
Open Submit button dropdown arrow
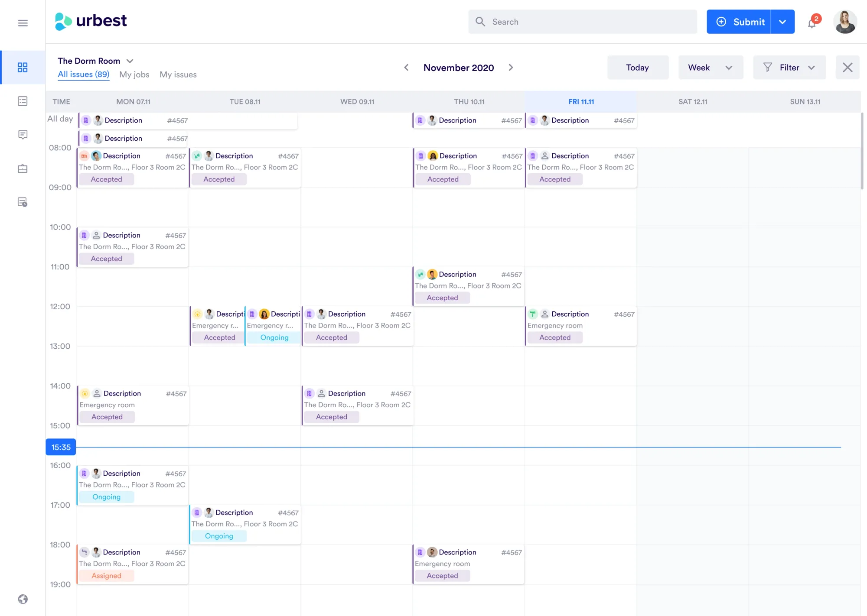pos(782,22)
